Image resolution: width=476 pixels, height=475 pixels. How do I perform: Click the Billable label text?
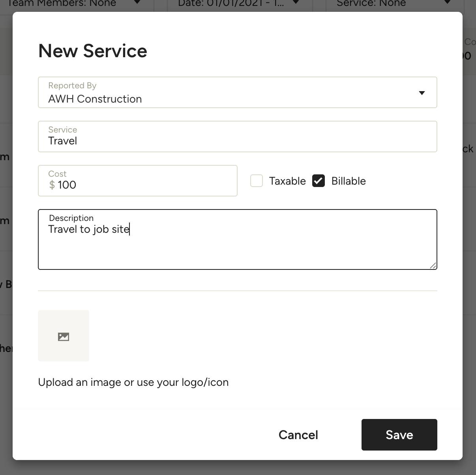(x=349, y=181)
